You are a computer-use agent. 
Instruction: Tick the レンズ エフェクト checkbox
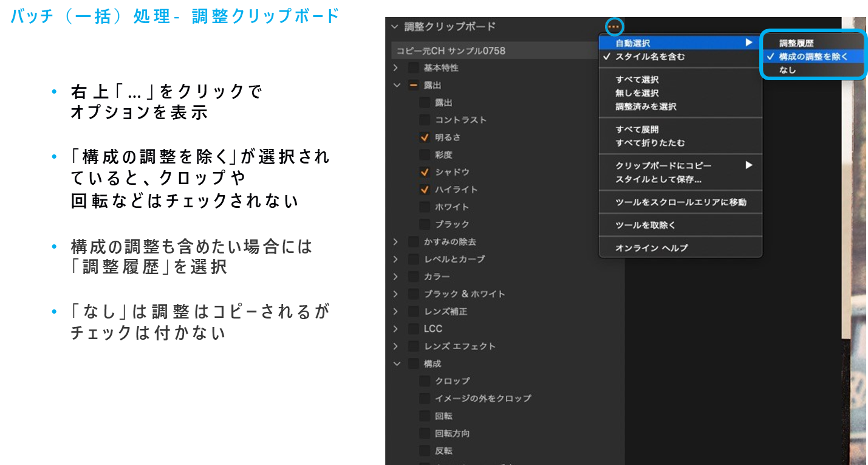(x=413, y=346)
